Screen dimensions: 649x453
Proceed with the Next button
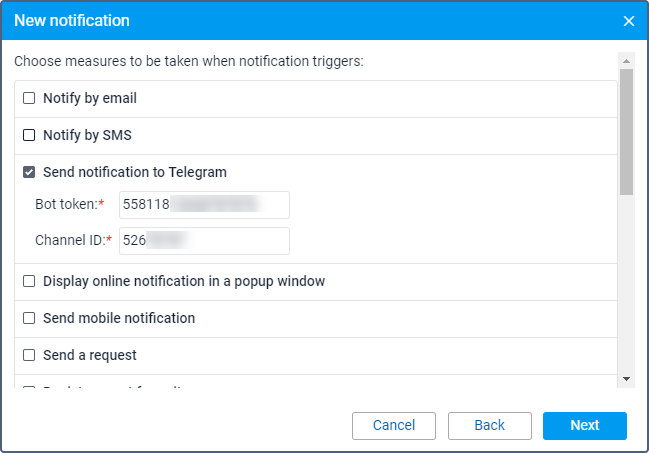584,426
